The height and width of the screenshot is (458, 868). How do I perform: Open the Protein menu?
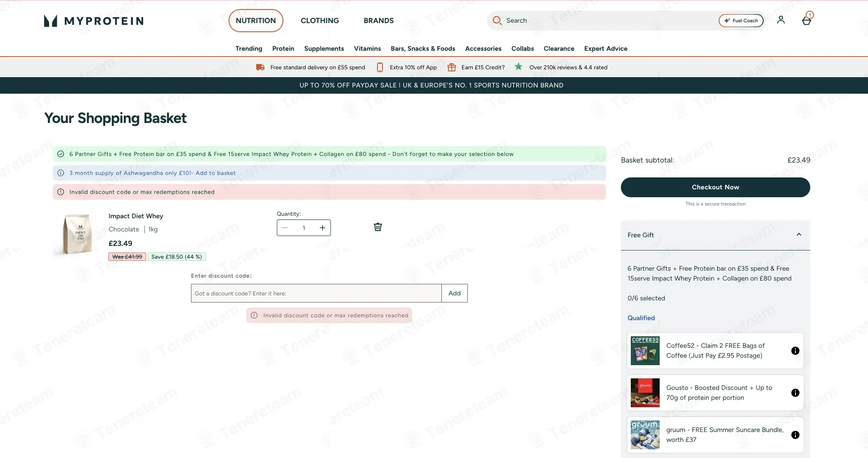click(283, 49)
